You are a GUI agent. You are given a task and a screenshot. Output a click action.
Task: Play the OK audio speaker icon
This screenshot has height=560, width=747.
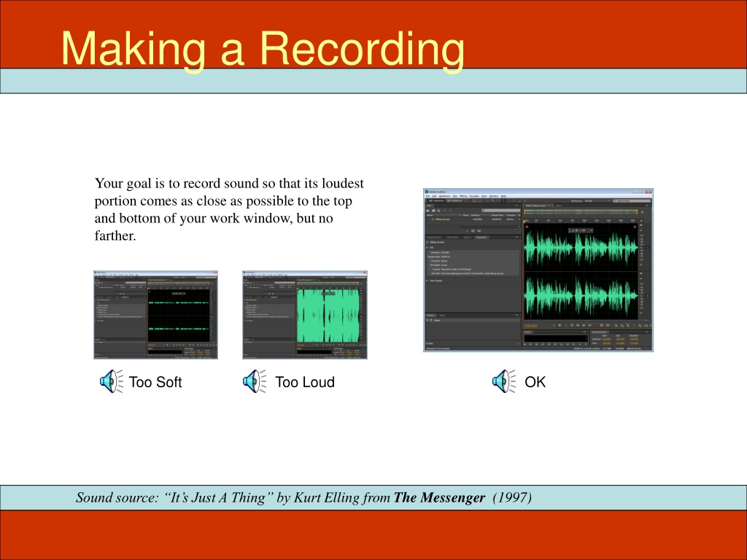(504, 381)
